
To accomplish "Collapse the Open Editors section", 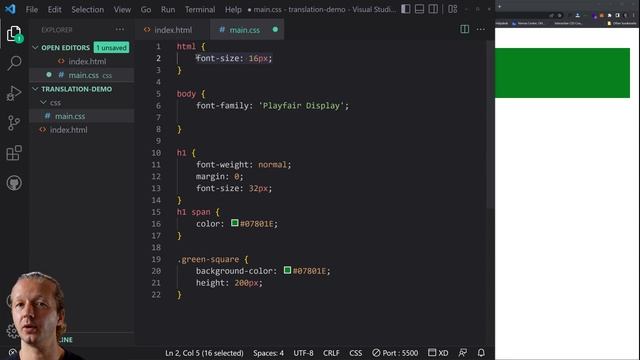I will [35, 47].
